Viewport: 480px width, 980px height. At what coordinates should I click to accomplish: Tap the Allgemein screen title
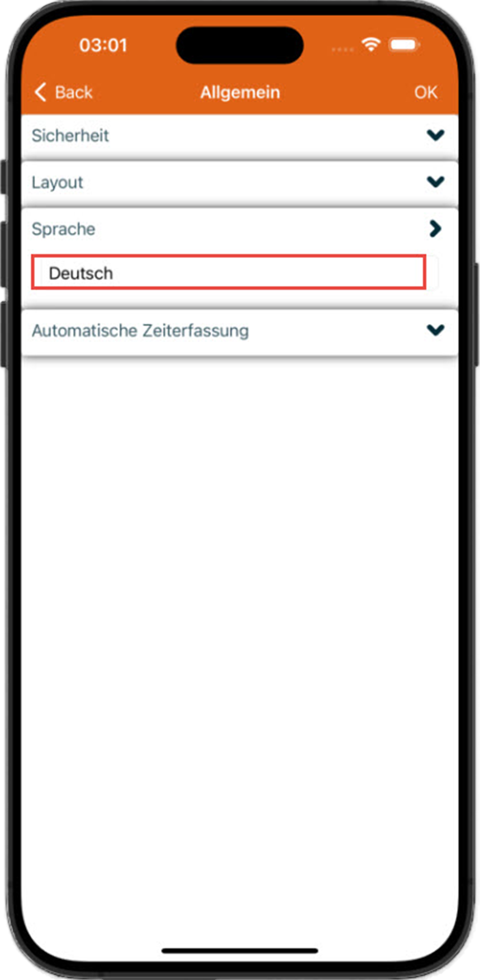pyautogui.click(x=240, y=92)
